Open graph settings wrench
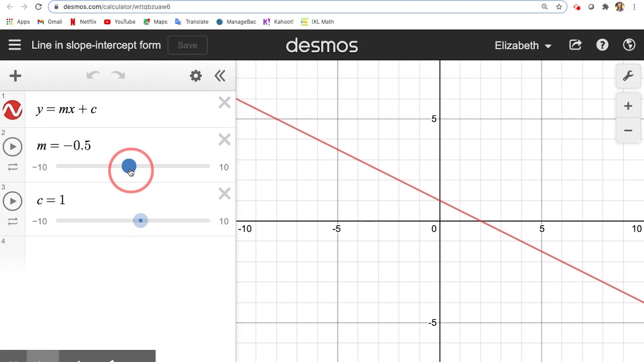The image size is (644, 362). pyautogui.click(x=628, y=76)
